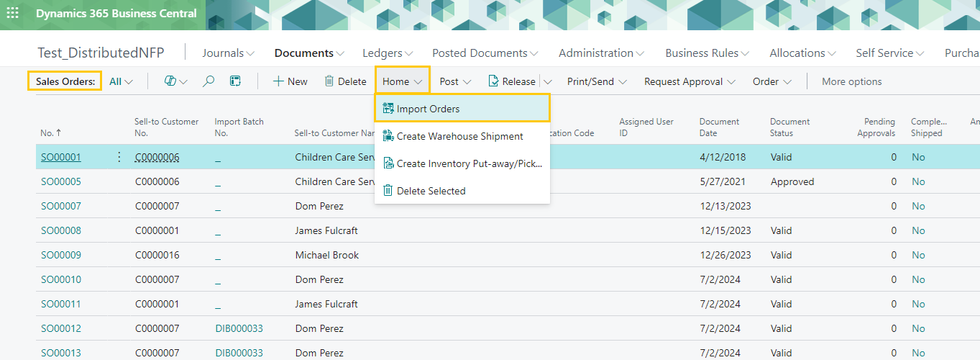The height and width of the screenshot is (360, 980).
Task: Click Dynamics 365 Business Central title
Action: pos(116,14)
